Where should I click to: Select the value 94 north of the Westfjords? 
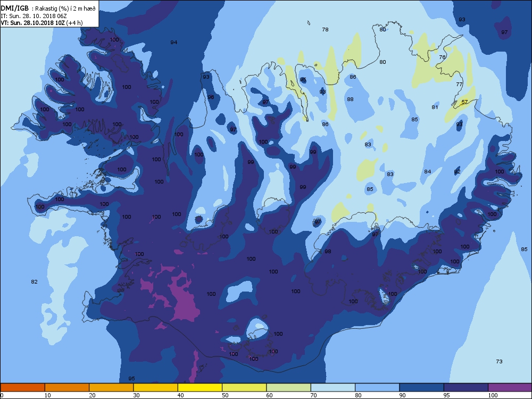[x=174, y=43]
